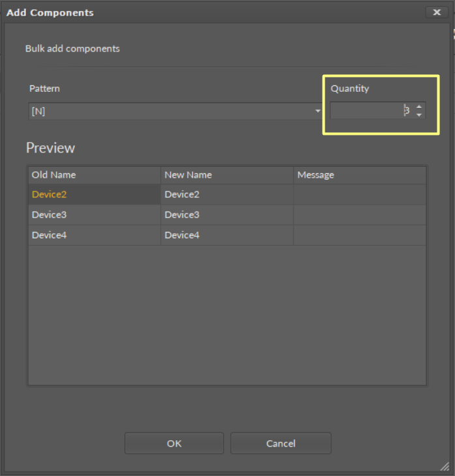
Task: Click inside the Pattern text field
Action: pos(169,111)
